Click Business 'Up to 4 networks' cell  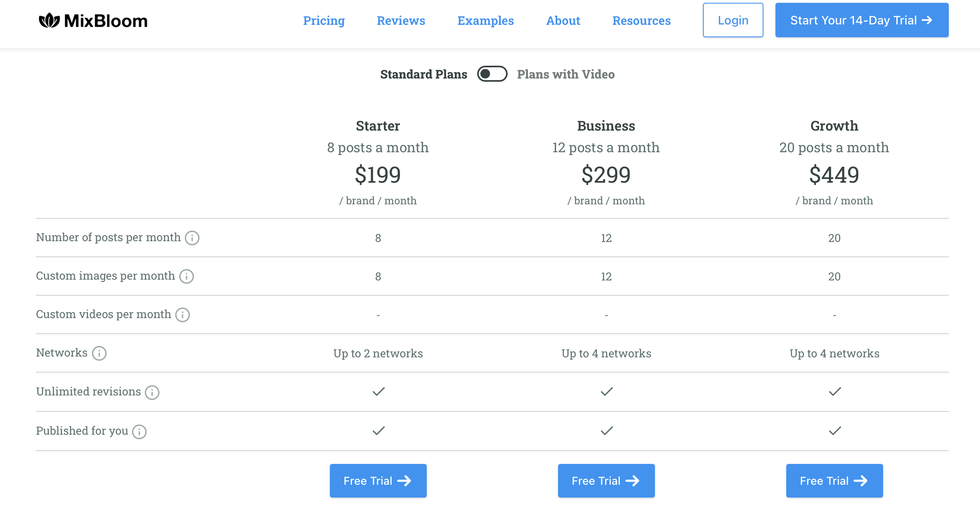click(x=606, y=353)
